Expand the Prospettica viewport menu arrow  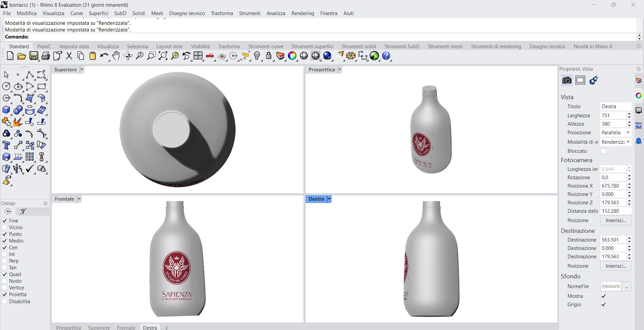340,70
